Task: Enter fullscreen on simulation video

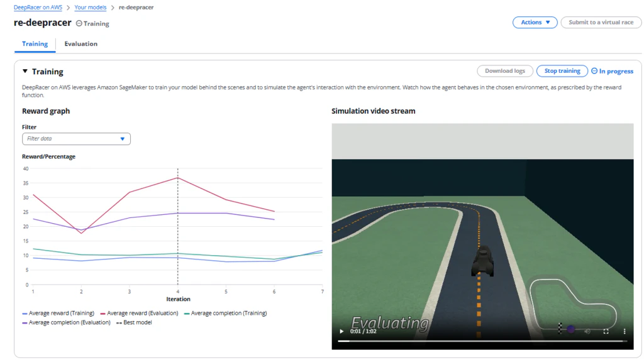Action: (606, 331)
